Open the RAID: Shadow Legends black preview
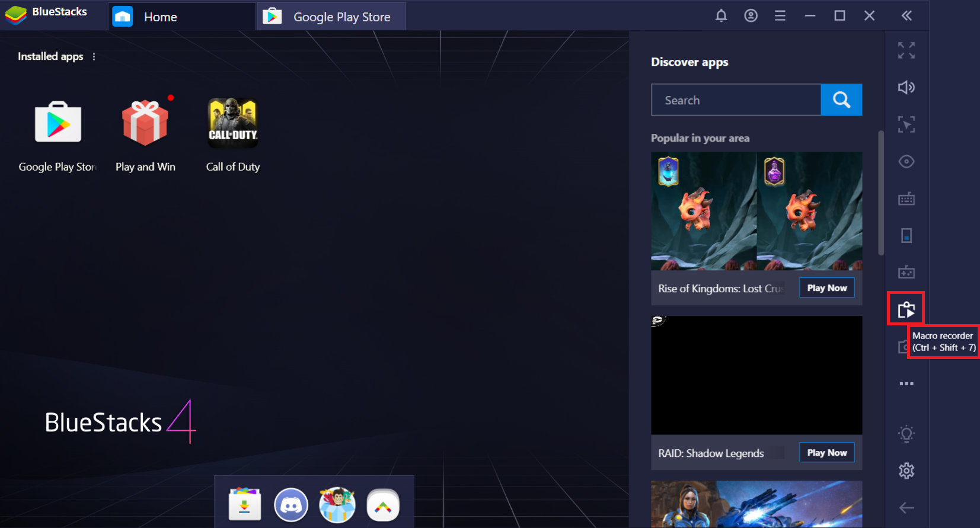Image resolution: width=980 pixels, height=528 pixels. click(756, 375)
